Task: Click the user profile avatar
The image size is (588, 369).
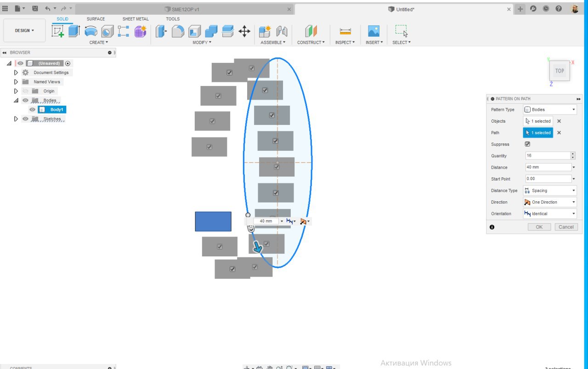Action: [575, 9]
